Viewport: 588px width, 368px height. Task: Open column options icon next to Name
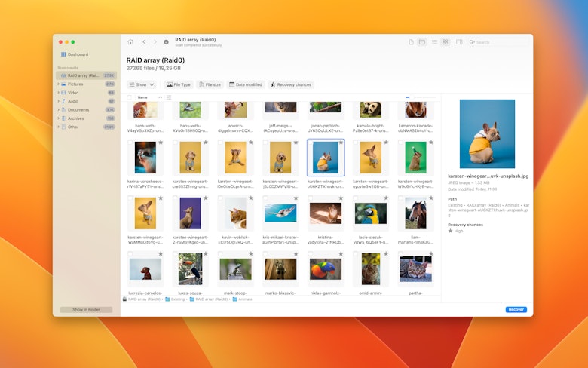click(x=169, y=97)
